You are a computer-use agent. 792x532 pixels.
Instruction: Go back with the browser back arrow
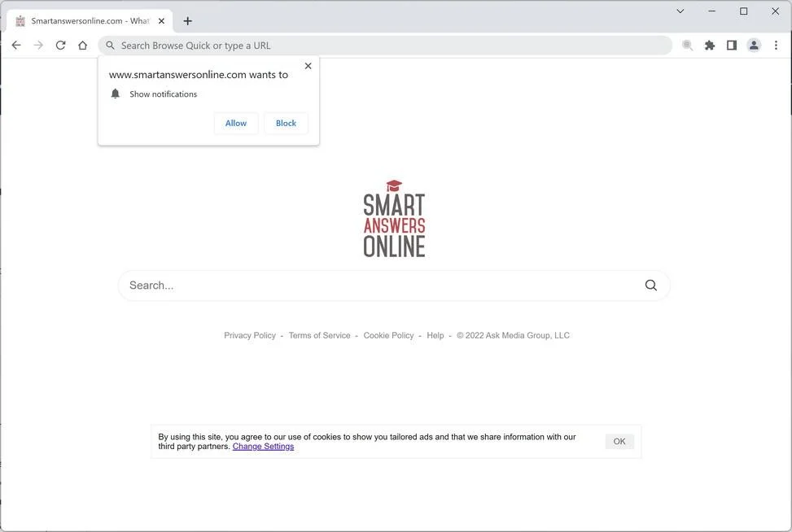click(x=16, y=46)
